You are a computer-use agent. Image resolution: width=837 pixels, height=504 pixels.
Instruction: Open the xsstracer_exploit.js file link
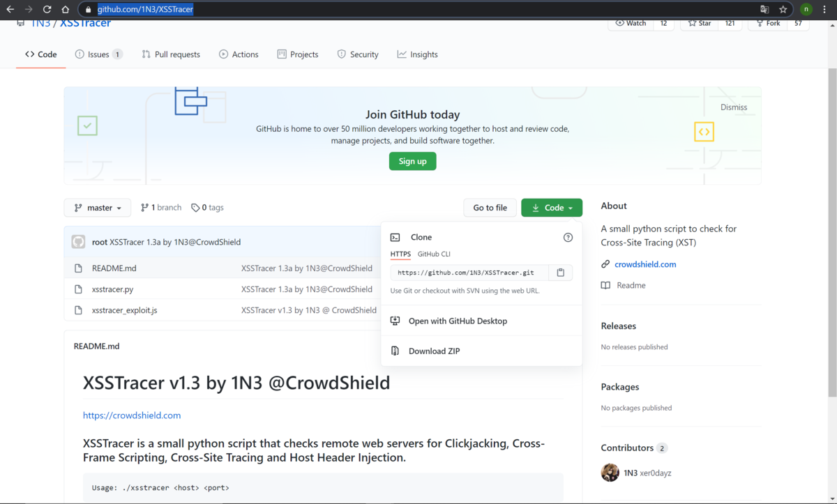pos(125,310)
